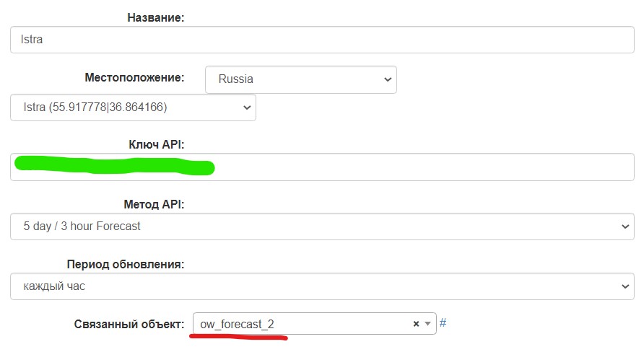Viewport: 644px width, 352px height.
Task: Click the arrow of the linked object selector
Action: [428, 324]
